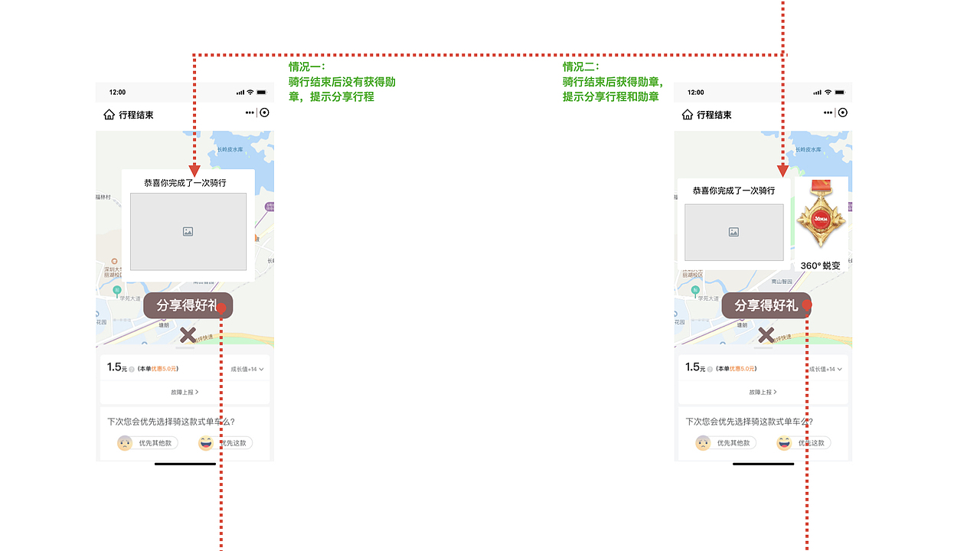Tap the home icon next to 行程结束 title
Image resolution: width=980 pixels, height=551 pixels.
coord(107,115)
